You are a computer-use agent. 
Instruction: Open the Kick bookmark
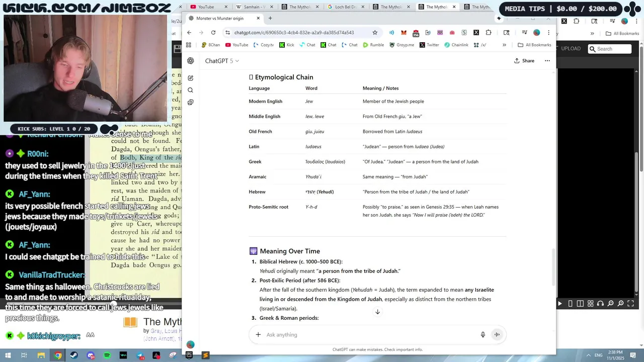[287, 45]
